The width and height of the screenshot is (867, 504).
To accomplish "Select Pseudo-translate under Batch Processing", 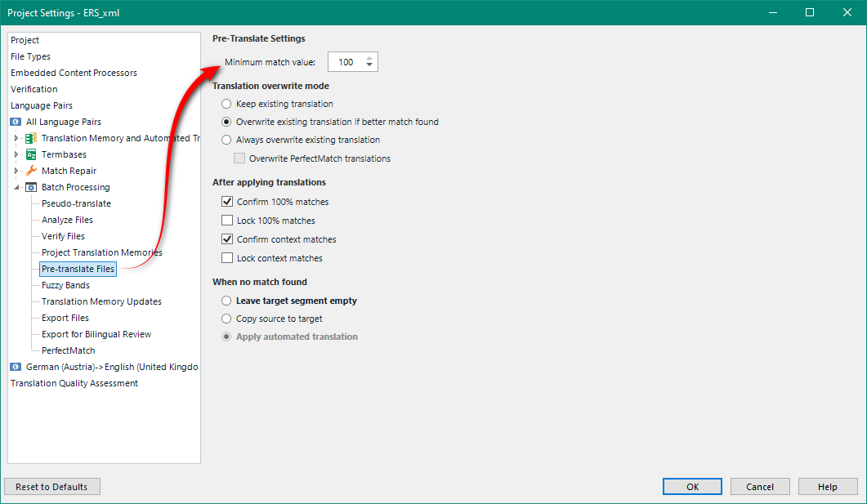I will 76,203.
